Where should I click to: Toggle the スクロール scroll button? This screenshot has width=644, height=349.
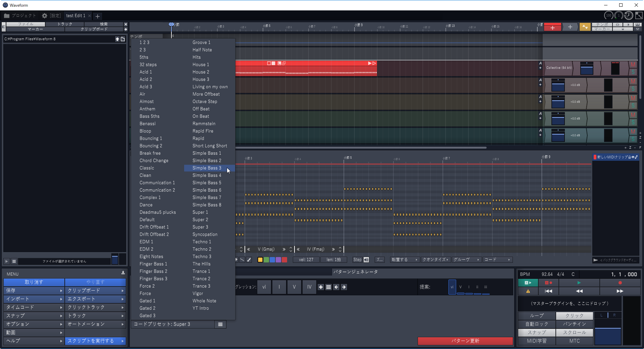[575, 333]
